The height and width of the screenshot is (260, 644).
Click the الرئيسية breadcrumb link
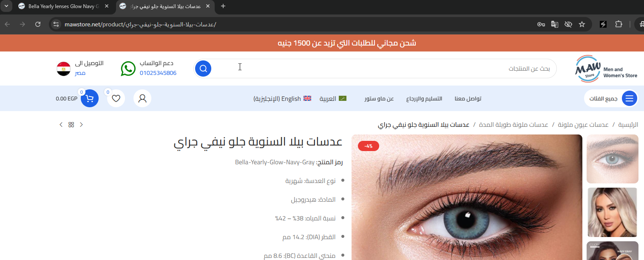628,125
